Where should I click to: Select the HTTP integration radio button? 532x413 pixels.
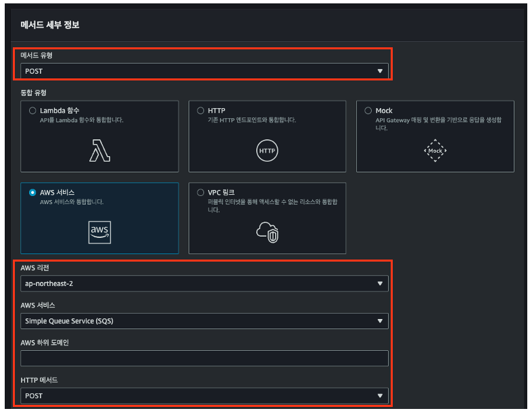201,111
